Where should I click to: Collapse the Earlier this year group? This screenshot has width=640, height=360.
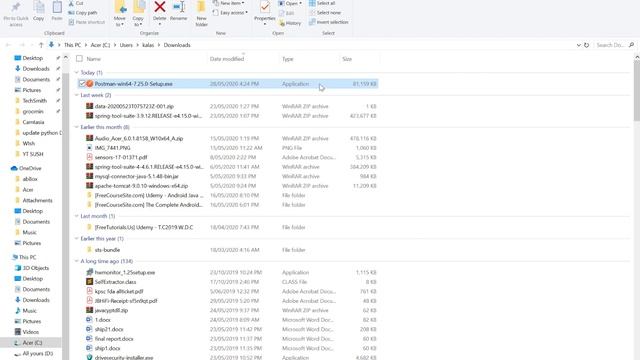77,238
